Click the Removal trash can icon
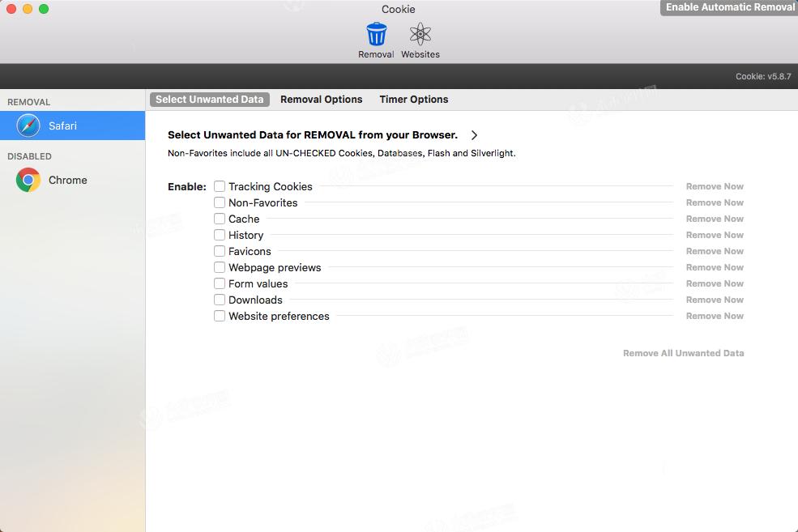 376,34
